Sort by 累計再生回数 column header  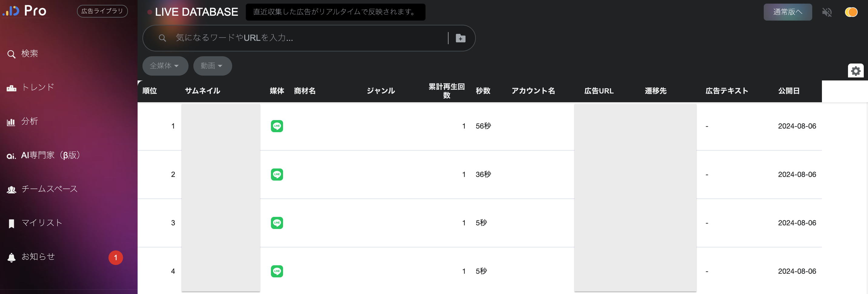point(446,91)
